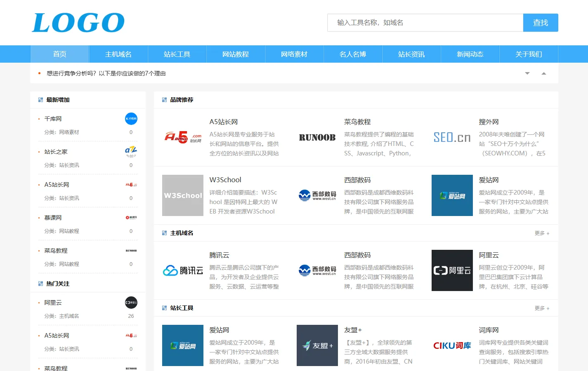
Task: Go to the 首页 navigation tab
Action: tap(60, 54)
